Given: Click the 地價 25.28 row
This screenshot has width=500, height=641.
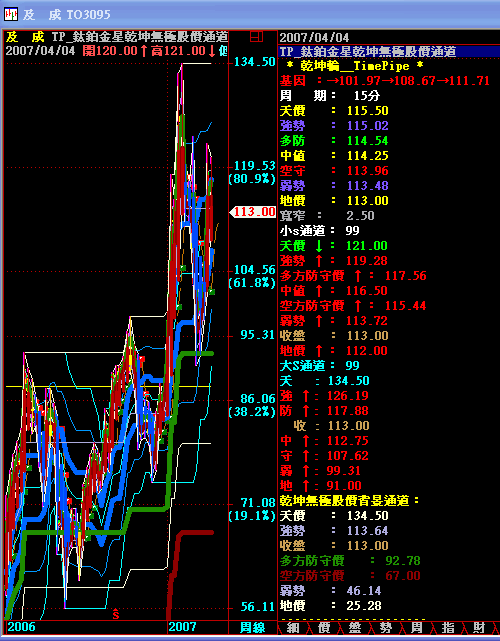Looking at the screenshot, I should [x=331, y=605].
